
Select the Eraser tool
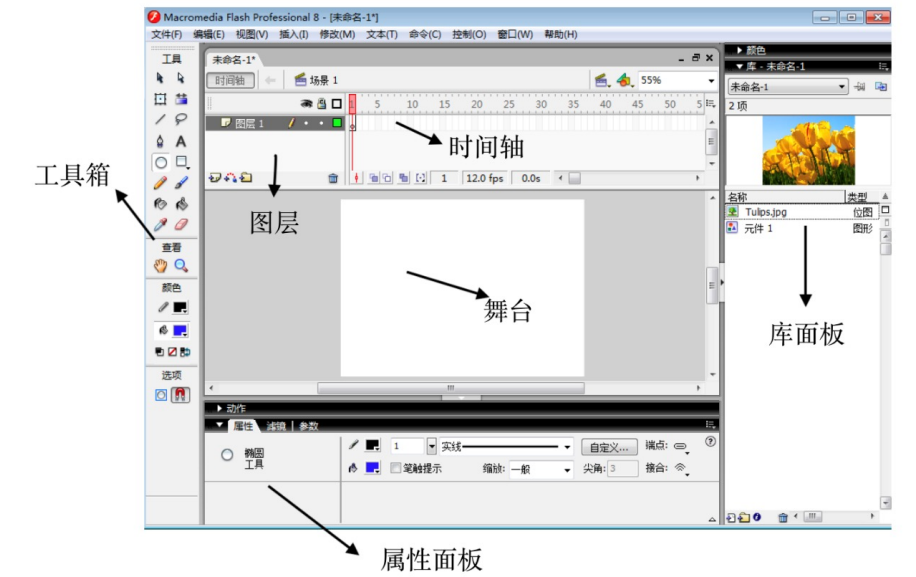click(x=181, y=225)
